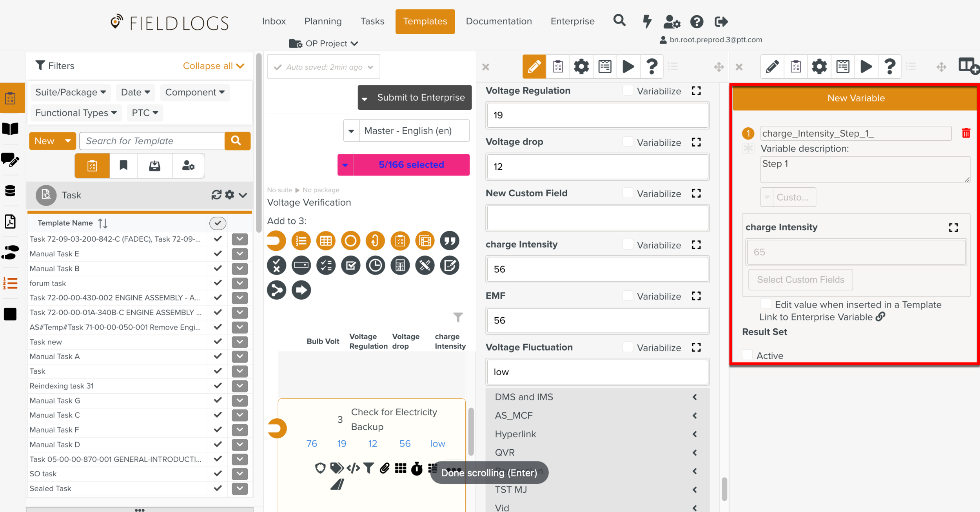Enable Variabilize for Voltage drop

click(628, 142)
